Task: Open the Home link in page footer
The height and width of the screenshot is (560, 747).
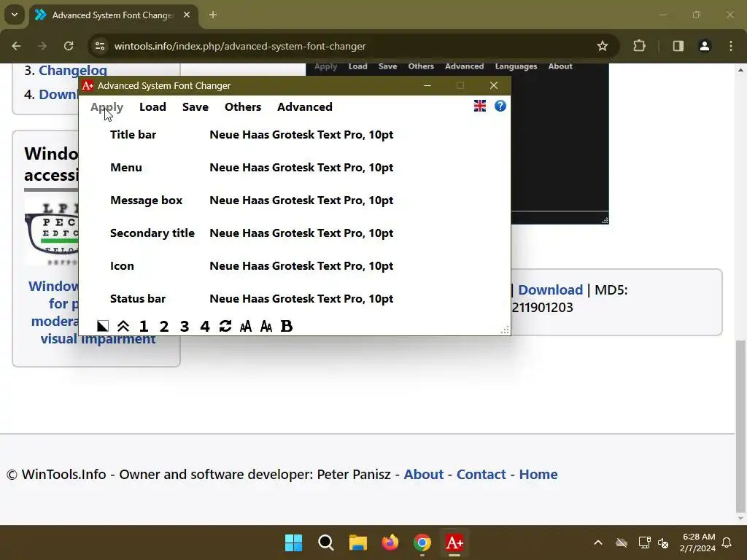Action: 538,475
